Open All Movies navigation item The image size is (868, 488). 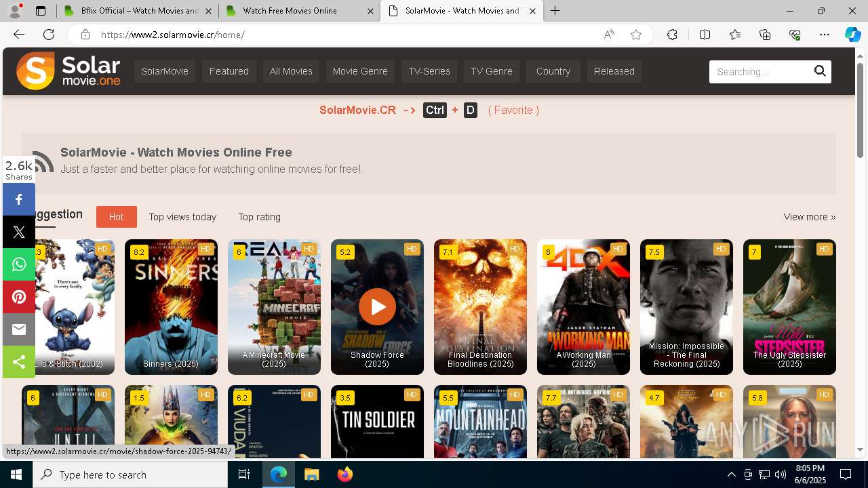(291, 71)
